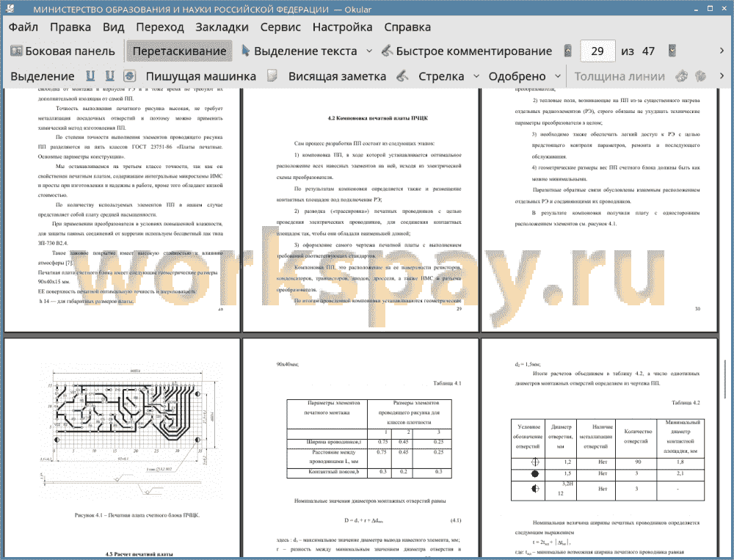Viewport: 734px width, 560px height.
Task: Open the Настройка menu
Action: [x=342, y=27]
